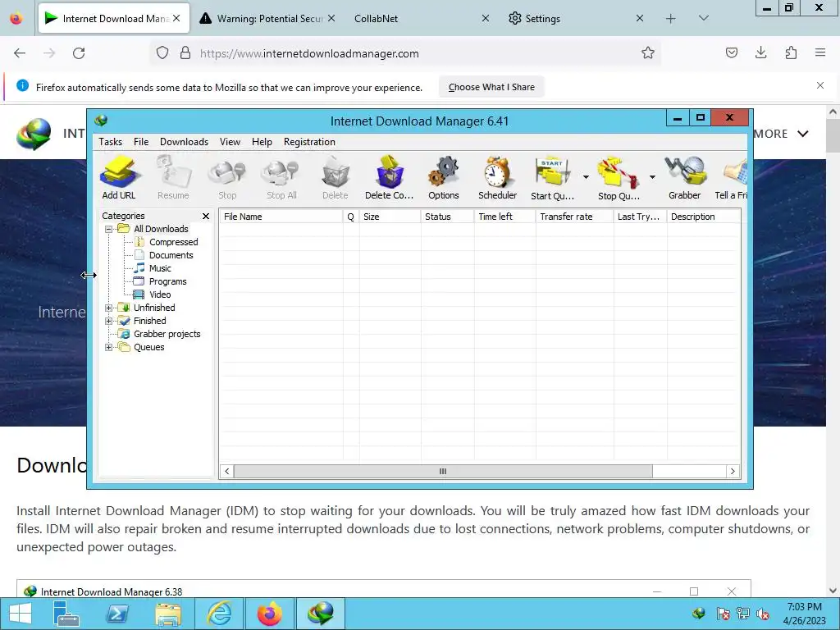840x630 pixels.
Task: Click the Tell a Friend icon
Action: click(732, 178)
